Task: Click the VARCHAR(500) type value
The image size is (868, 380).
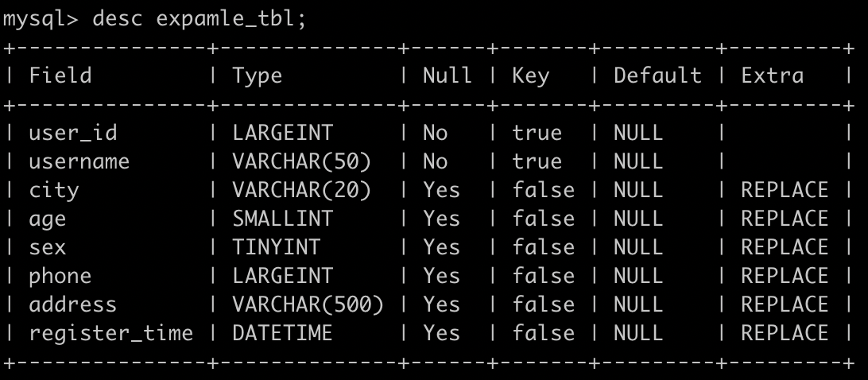Action: tap(308, 304)
